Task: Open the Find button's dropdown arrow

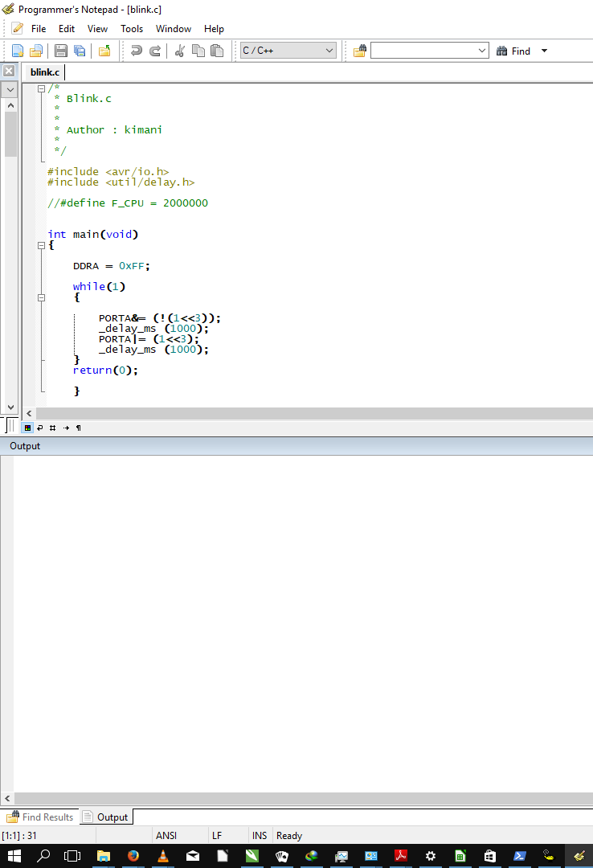Action: tap(544, 51)
